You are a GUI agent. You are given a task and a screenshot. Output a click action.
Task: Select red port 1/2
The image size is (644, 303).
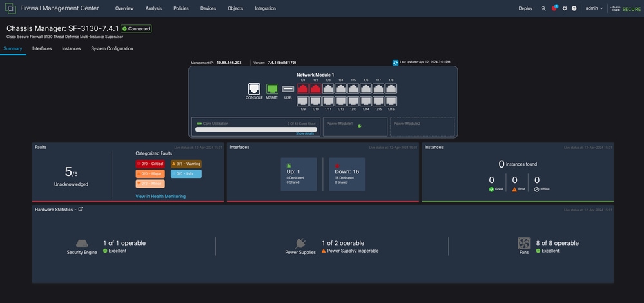pyautogui.click(x=316, y=89)
